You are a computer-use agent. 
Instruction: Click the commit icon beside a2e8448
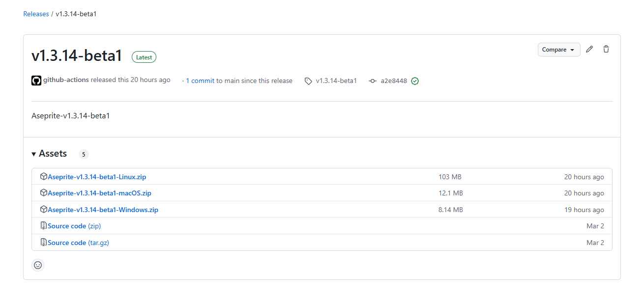[x=373, y=81]
